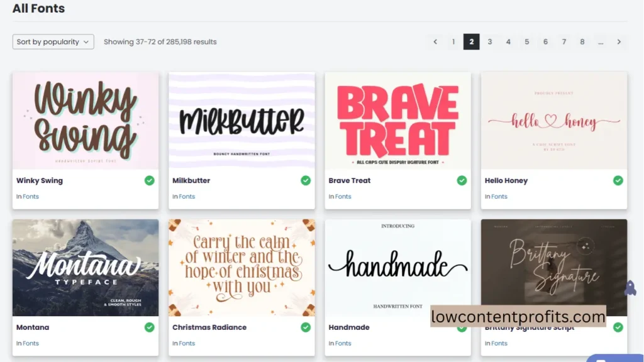644x362 pixels.
Task: Open Fonts category under Montana
Action: (x=30, y=344)
